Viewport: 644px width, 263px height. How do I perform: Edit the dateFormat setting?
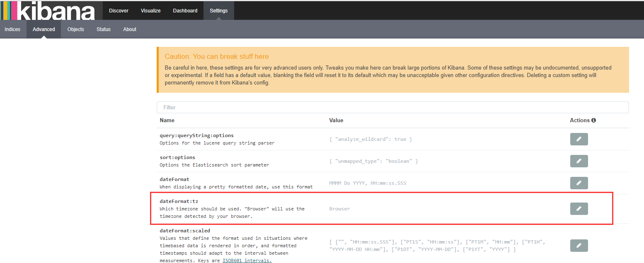pyautogui.click(x=579, y=183)
